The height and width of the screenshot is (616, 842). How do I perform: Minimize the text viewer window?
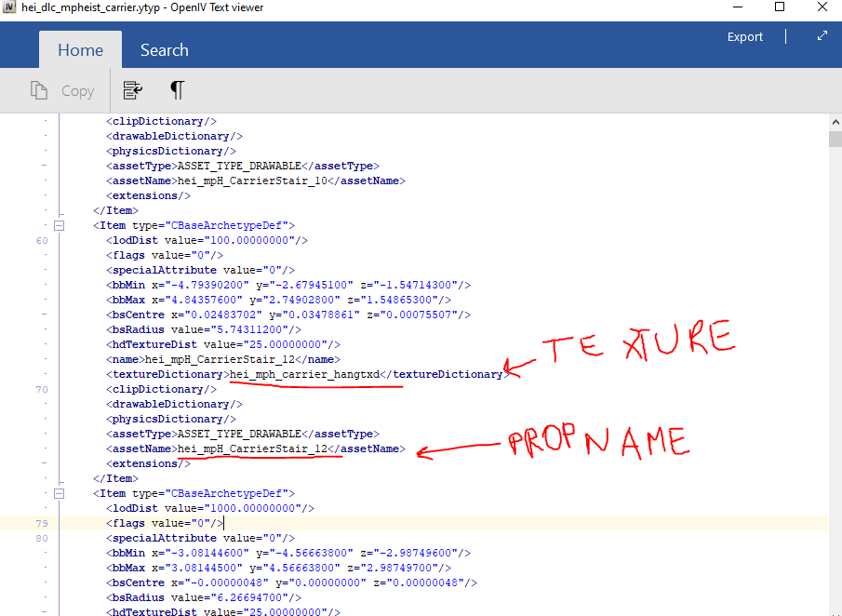pos(737,7)
